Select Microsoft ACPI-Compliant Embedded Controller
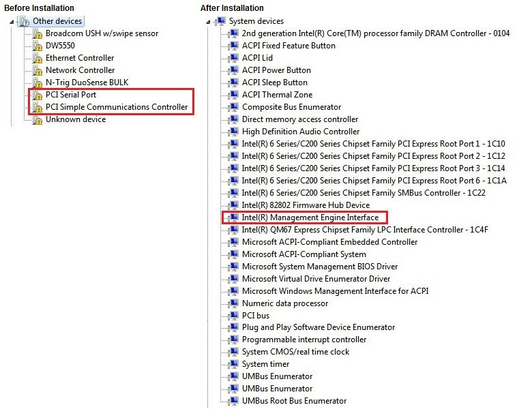 [x=329, y=242]
